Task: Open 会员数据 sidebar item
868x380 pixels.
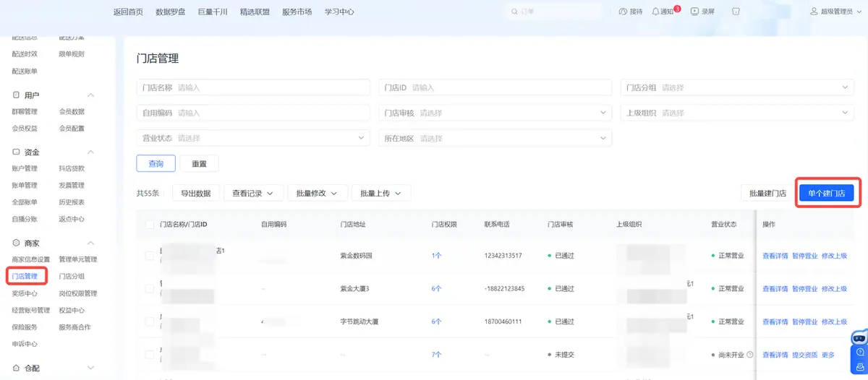Action: (72, 111)
